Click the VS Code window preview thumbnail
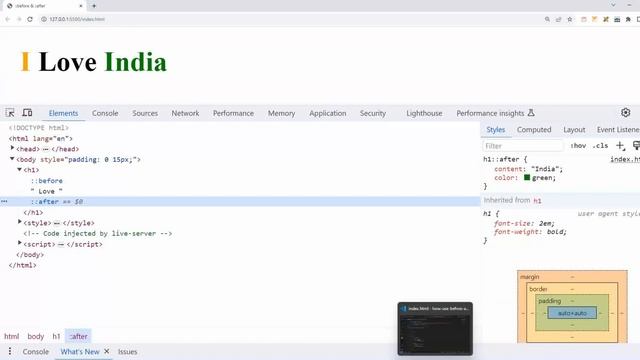Screen dimensions: 640x360 435,329
